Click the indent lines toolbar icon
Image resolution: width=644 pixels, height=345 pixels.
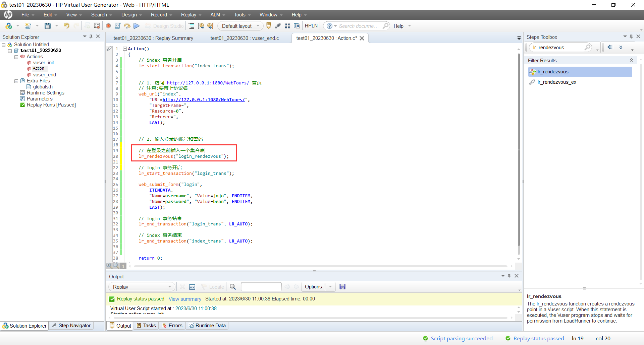(192, 26)
